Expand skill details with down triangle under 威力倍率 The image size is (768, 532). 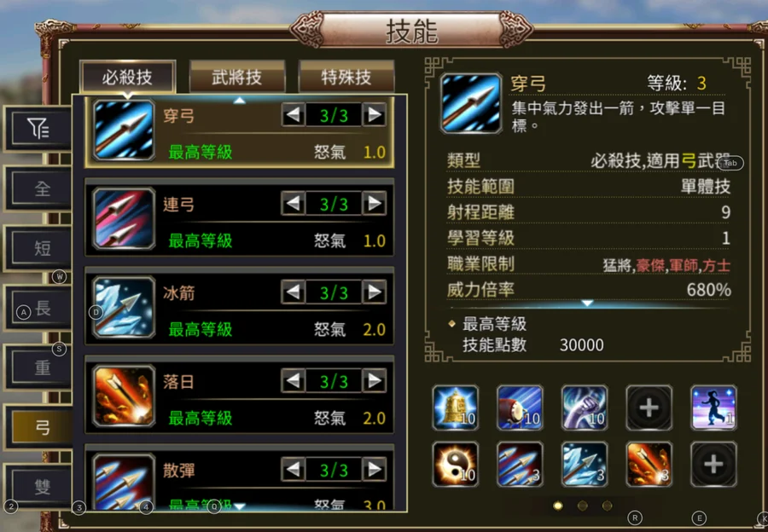pyautogui.click(x=587, y=304)
